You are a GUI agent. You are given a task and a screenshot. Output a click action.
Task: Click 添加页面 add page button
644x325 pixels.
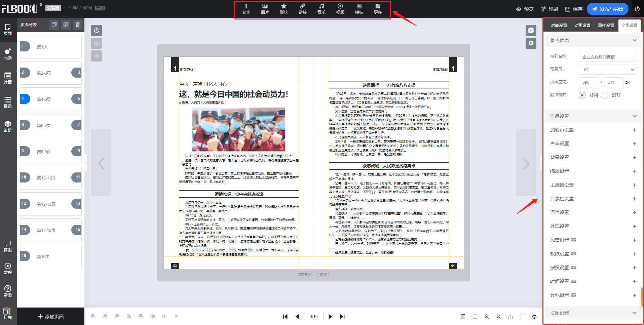click(x=51, y=317)
